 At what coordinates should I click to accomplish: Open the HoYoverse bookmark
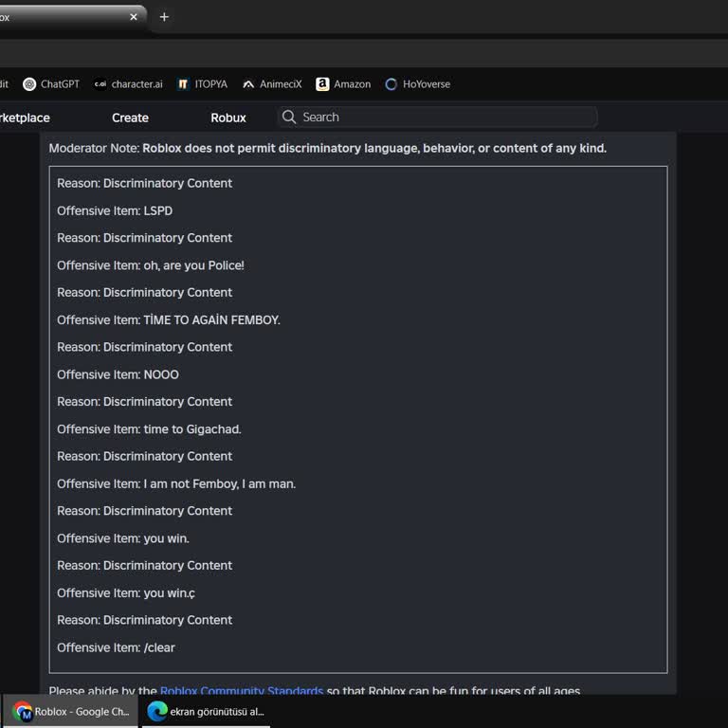click(417, 84)
